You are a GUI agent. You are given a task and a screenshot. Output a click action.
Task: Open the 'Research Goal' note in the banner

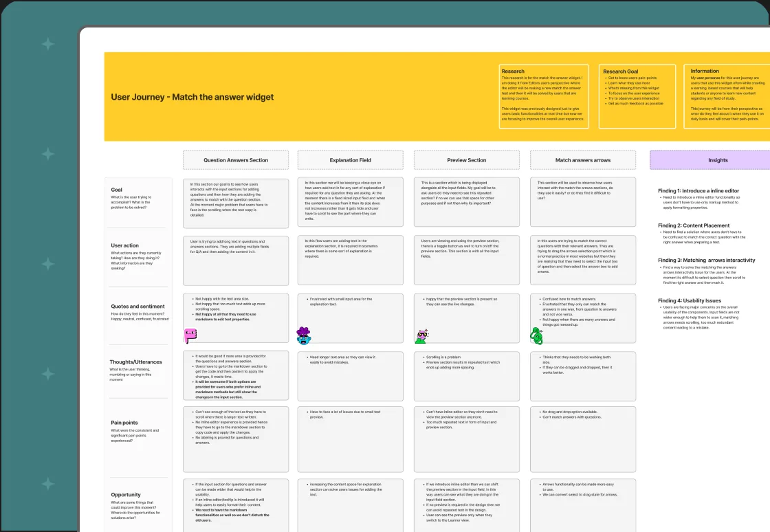(x=637, y=96)
